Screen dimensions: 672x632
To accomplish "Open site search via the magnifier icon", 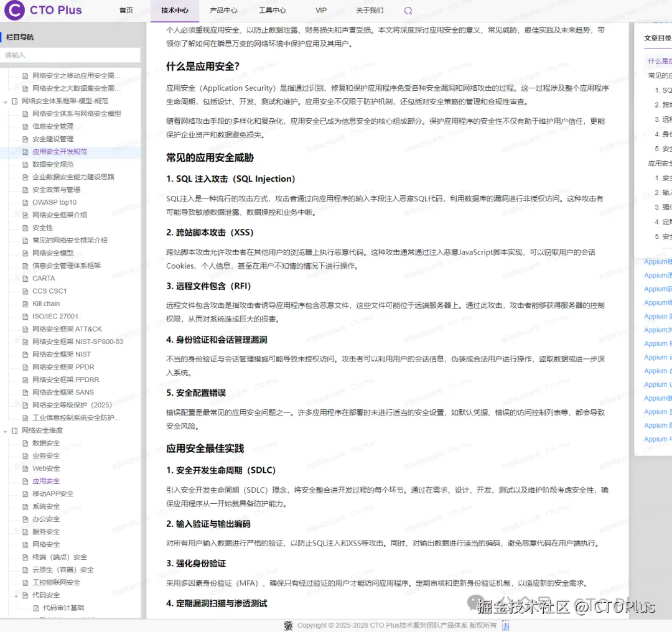I will [408, 11].
